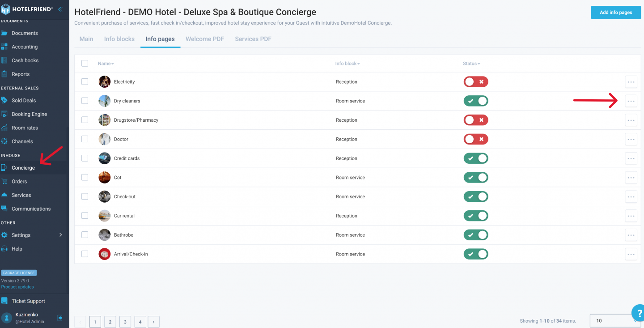
Task: Go to pagination page 3
Action: (x=125, y=322)
